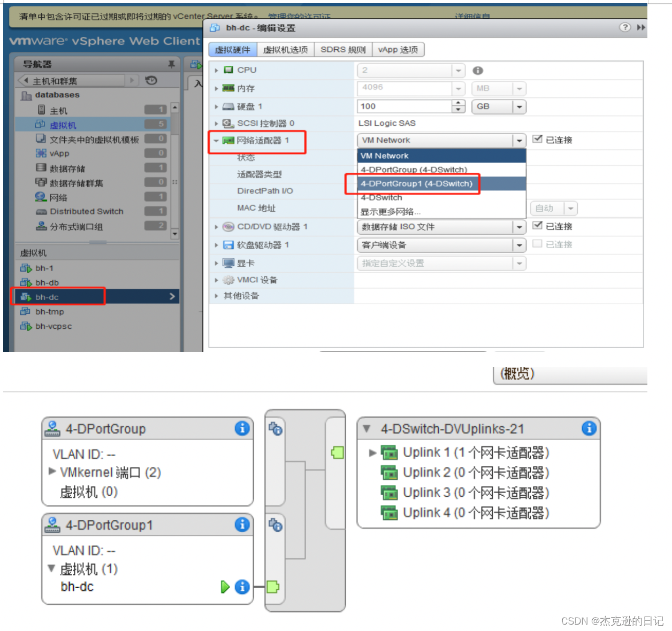
Task: Pin the navigator panel with pushpin icon
Action: 171,64
